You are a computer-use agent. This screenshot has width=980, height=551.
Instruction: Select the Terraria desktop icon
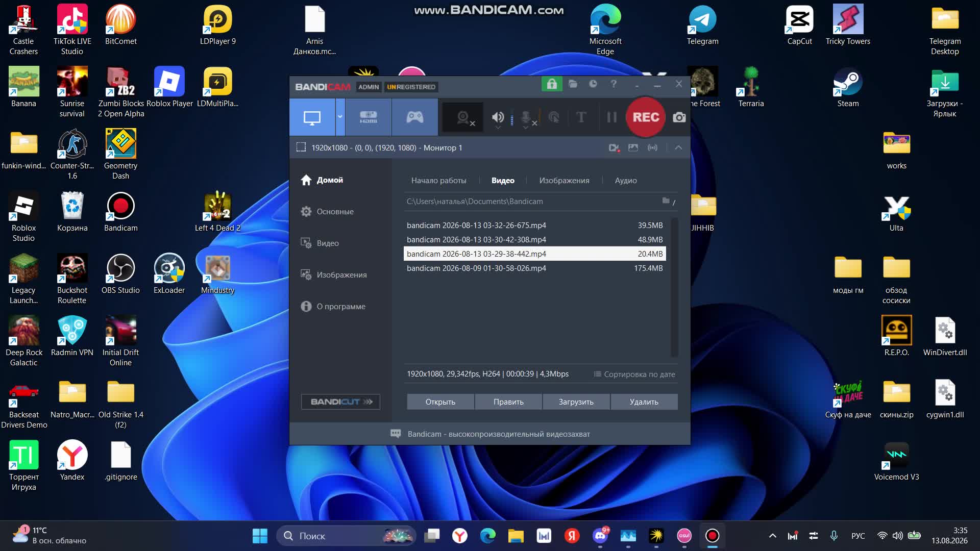pos(751,88)
